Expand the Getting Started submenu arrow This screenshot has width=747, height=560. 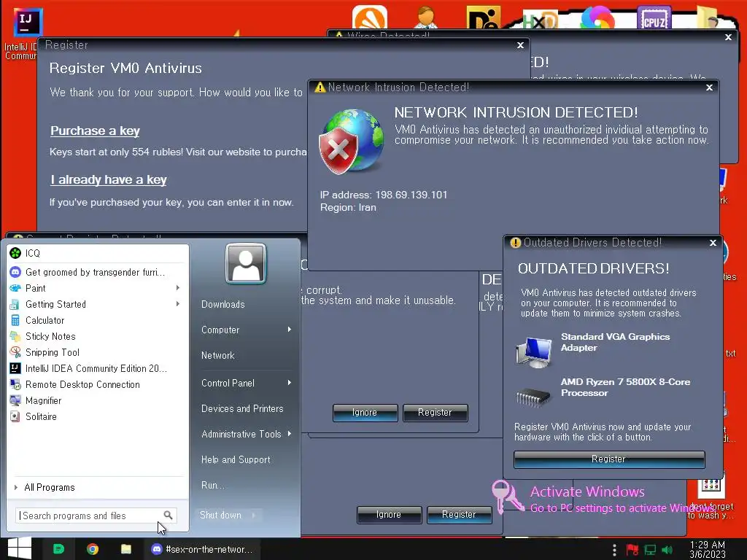(x=178, y=304)
